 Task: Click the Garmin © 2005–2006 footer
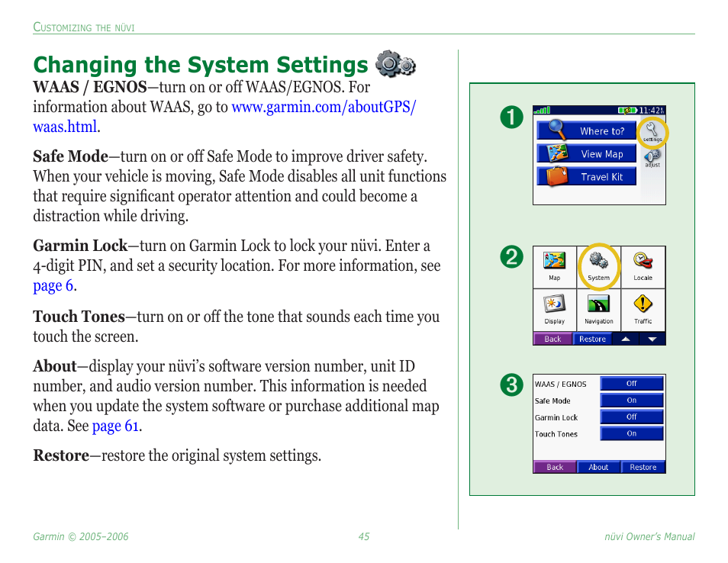pyautogui.click(x=80, y=536)
